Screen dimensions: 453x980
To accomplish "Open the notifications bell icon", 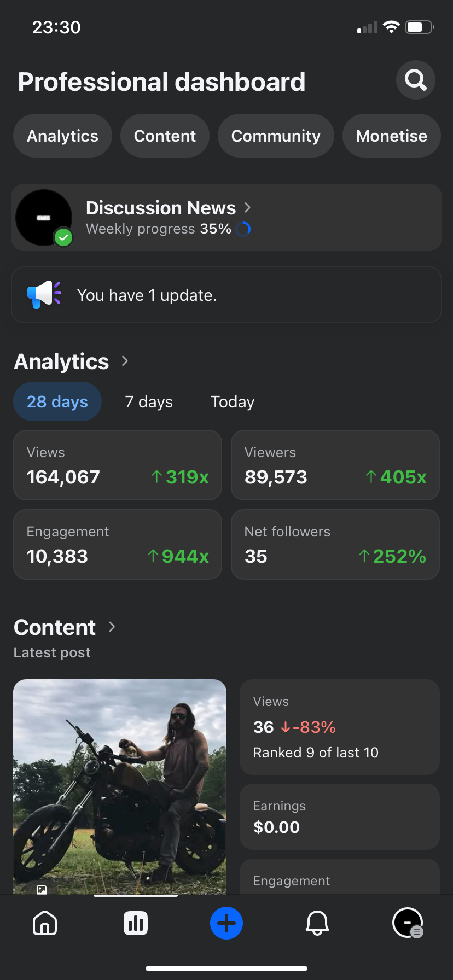I will 317,923.
